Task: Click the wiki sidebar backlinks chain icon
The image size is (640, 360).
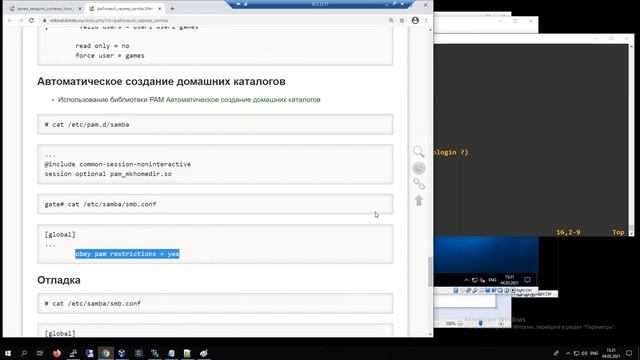Action: (419, 184)
